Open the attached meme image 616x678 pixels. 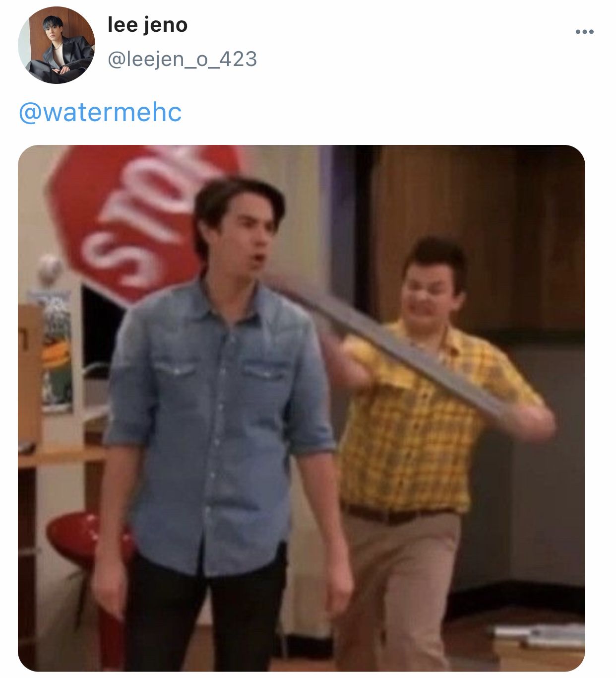(x=302, y=408)
